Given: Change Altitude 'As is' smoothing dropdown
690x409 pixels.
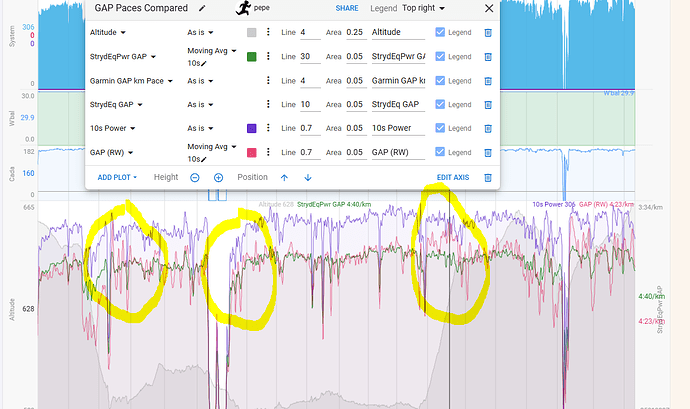Looking at the screenshot, I should (x=200, y=33).
